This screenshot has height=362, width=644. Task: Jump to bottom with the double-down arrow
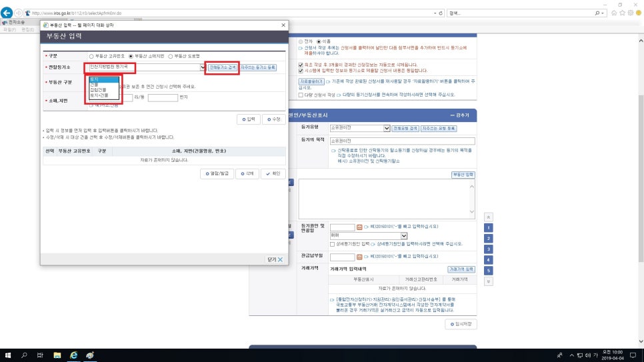click(x=489, y=281)
